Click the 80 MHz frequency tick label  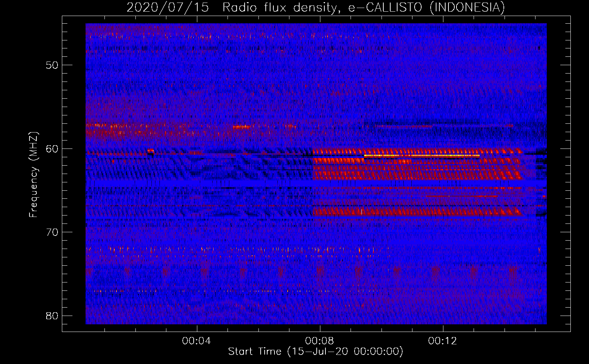tap(52, 316)
